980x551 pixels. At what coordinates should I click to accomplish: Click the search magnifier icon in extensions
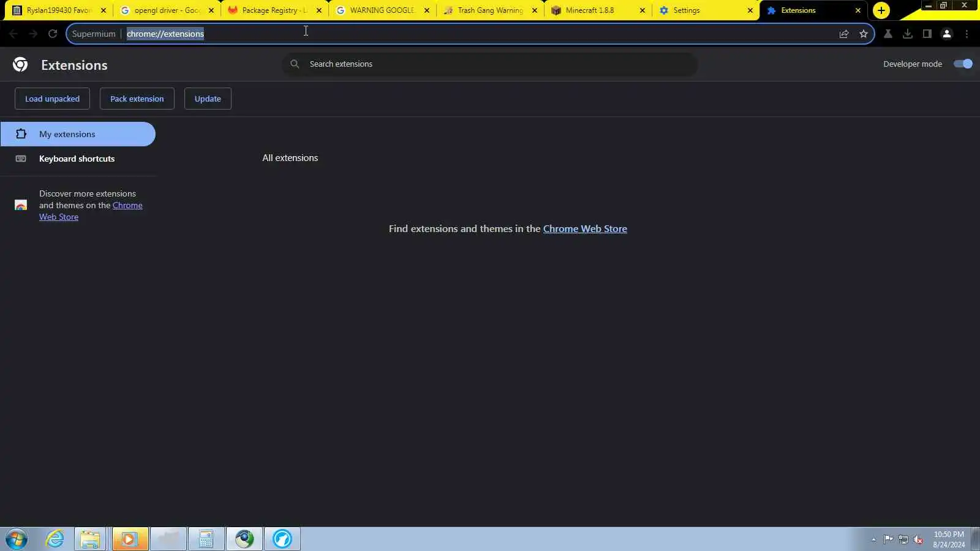[x=295, y=64]
